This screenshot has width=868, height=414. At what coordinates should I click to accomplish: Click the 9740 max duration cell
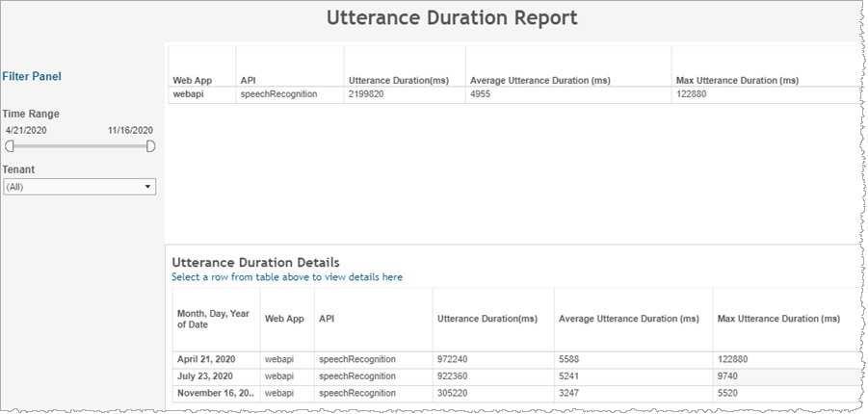tap(733, 375)
